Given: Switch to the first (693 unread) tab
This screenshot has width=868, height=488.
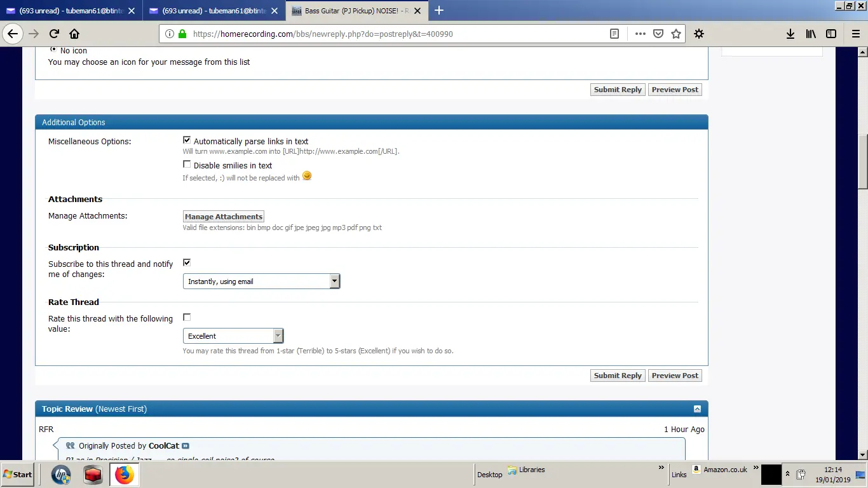Looking at the screenshot, I should tap(70, 11).
